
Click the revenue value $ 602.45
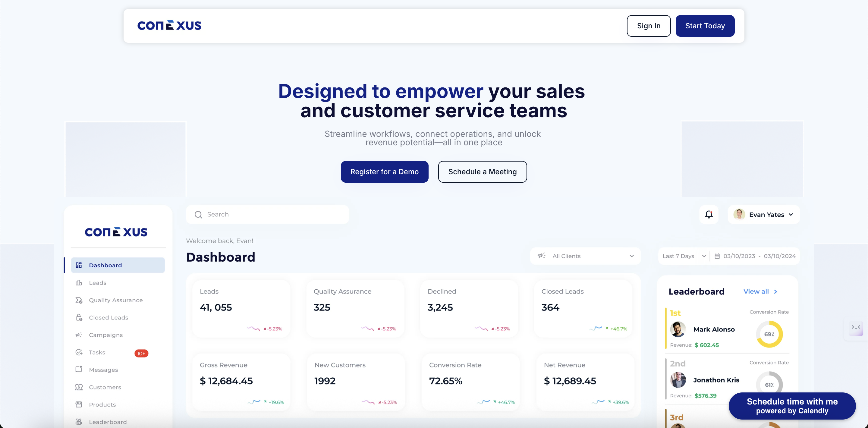point(706,345)
